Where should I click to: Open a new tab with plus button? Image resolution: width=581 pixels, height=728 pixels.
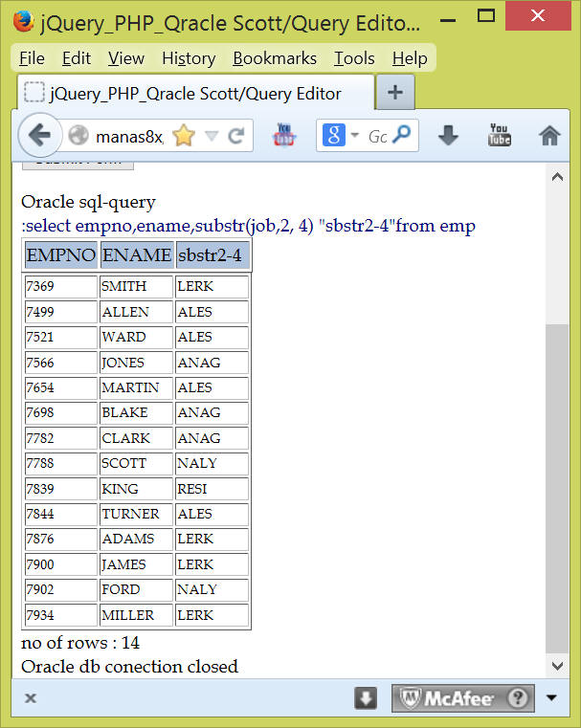tap(395, 93)
